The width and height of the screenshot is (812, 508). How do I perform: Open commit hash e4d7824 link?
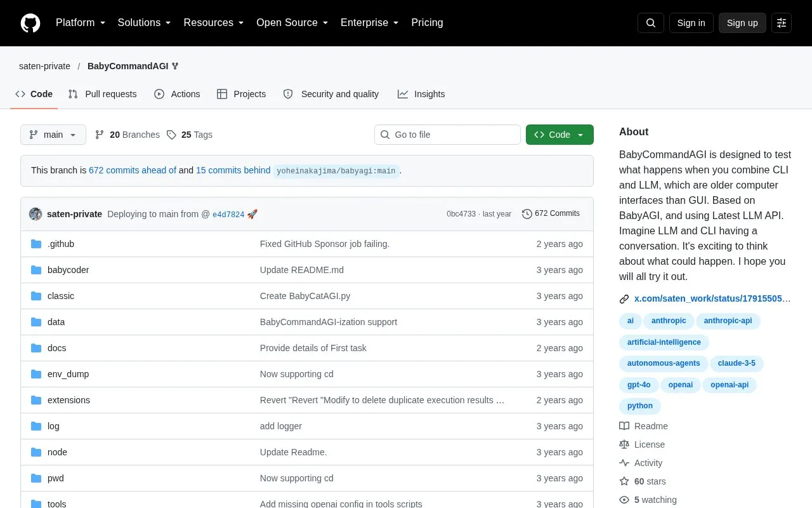(x=228, y=215)
